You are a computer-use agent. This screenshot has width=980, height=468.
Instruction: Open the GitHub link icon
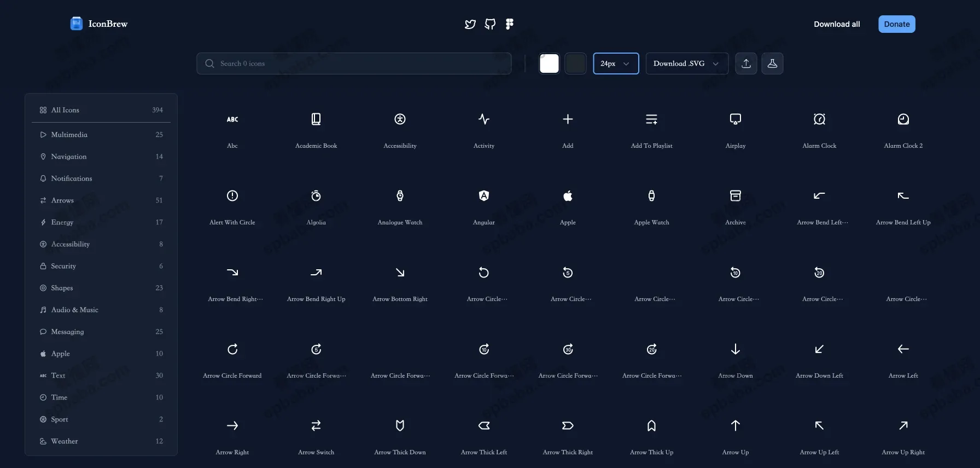tap(490, 24)
